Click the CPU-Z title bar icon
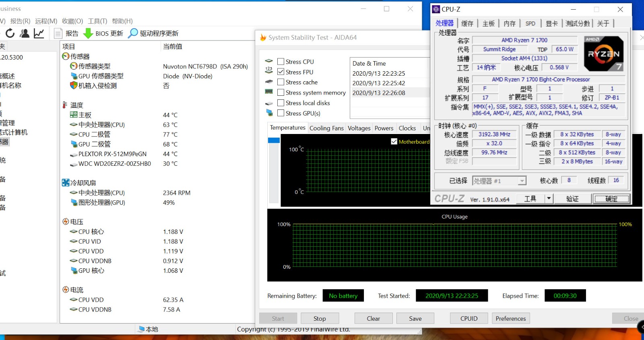Screen dimensions: 644x340 point(436,9)
